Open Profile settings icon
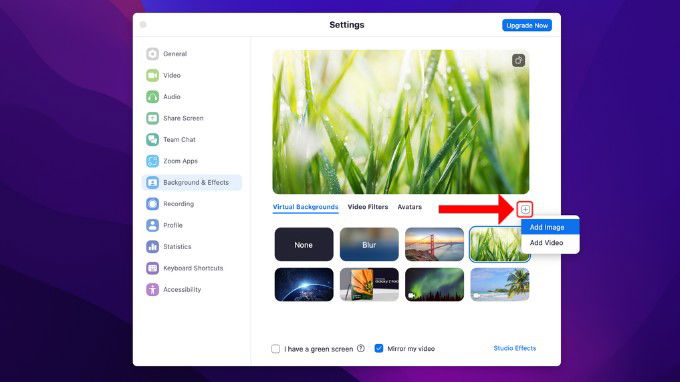 coord(152,225)
